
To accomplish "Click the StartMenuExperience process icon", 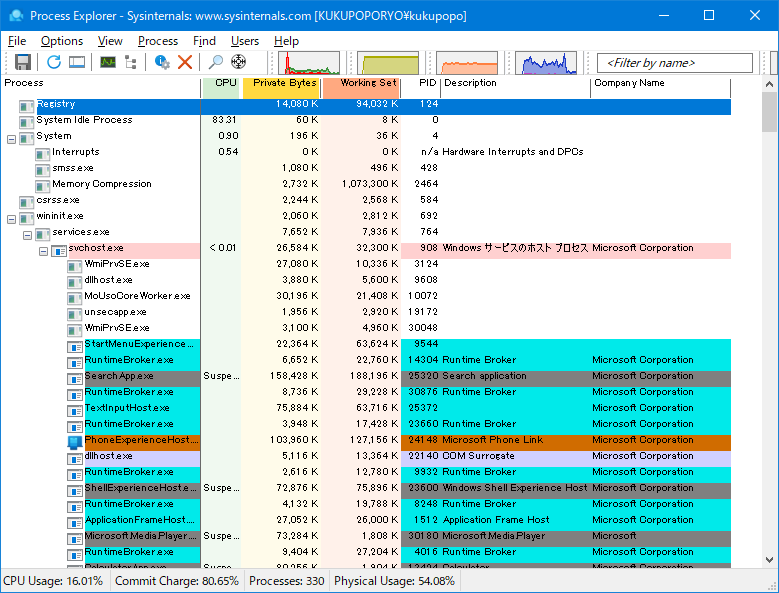I will point(75,346).
